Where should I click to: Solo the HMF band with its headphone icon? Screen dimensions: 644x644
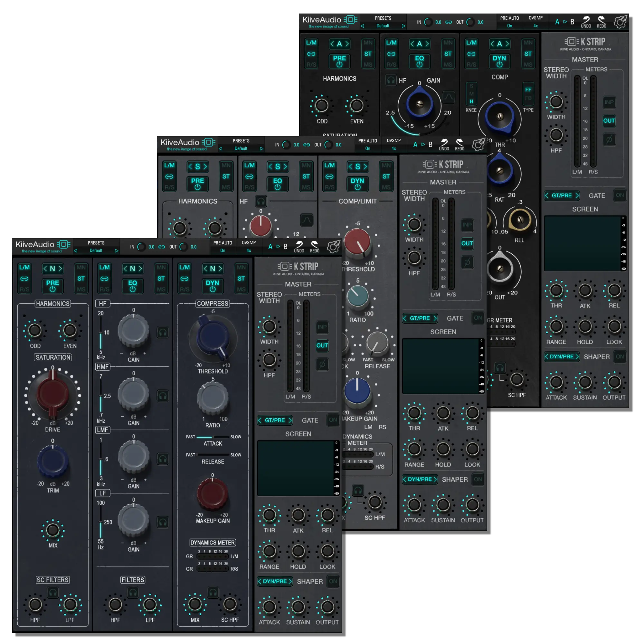[x=163, y=396]
